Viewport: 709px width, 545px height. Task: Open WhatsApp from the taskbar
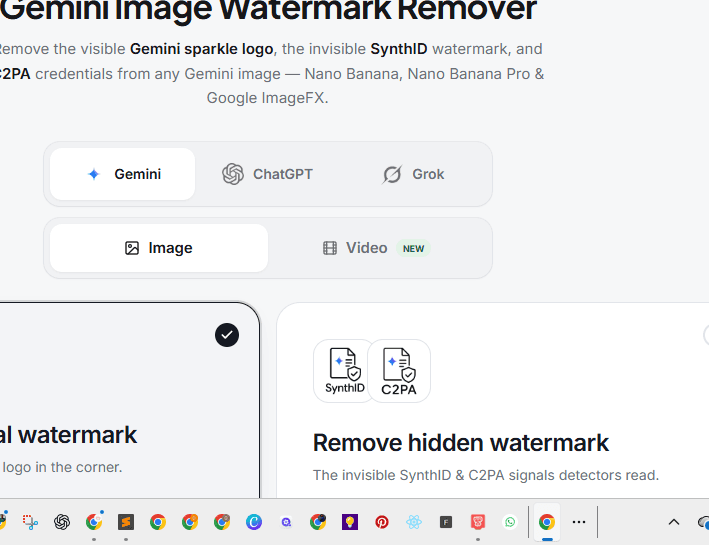click(510, 522)
